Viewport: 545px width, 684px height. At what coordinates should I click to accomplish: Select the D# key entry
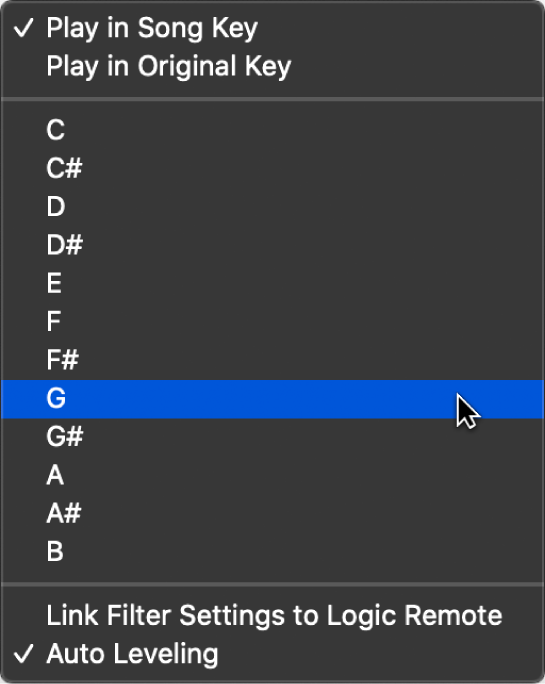272,245
